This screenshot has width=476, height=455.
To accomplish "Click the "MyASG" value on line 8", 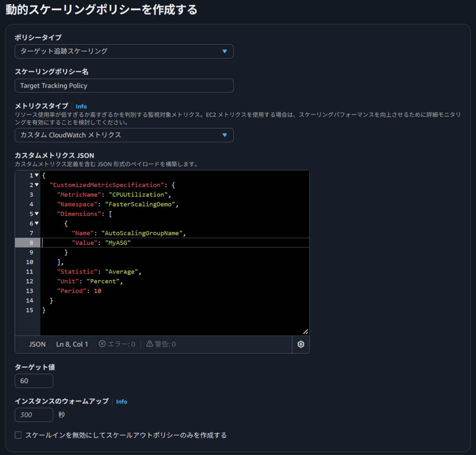I will (x=118, y=243).
